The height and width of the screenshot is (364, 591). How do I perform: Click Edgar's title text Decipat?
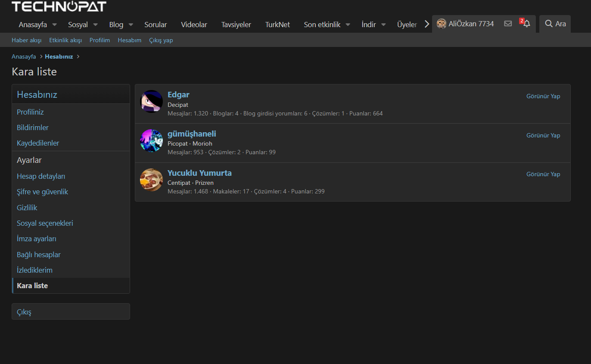[178, 105]
